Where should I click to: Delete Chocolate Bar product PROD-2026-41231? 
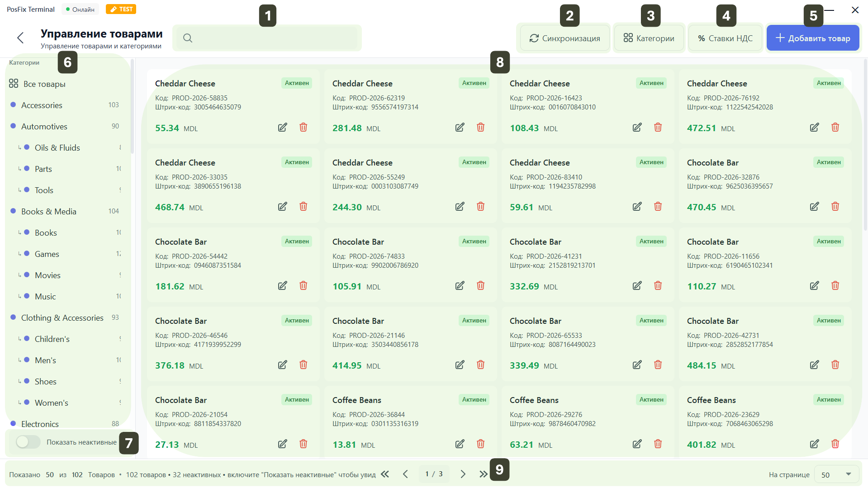[658, 286]
